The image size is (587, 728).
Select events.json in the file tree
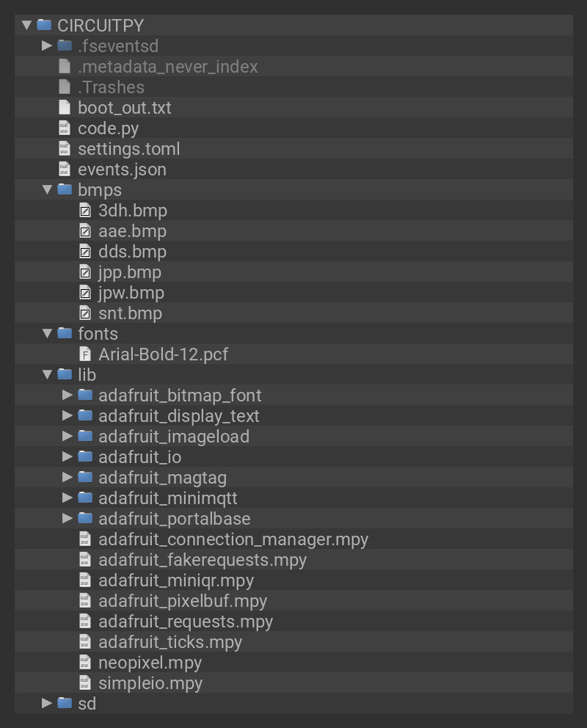pos(122,170)
